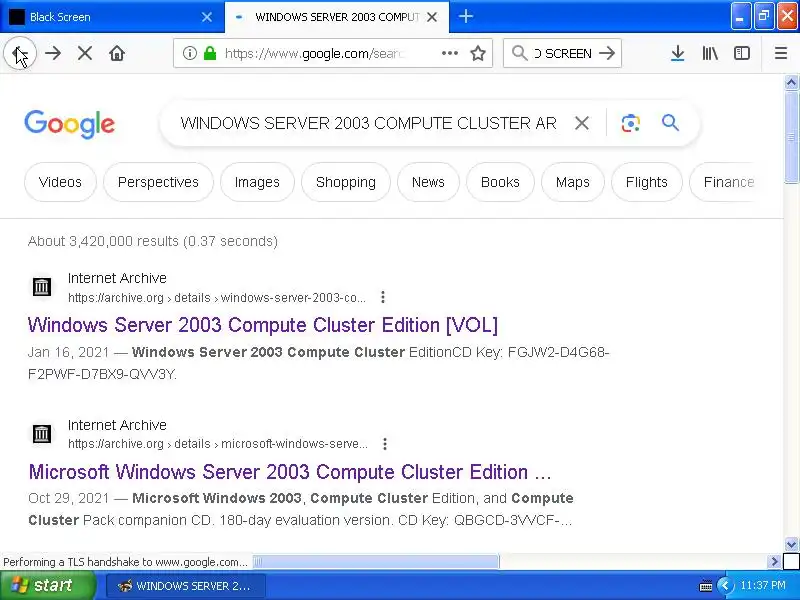Click vertical scrollbar down arrow
This screenshot has height=600, width=800.
tap(791, 544)
